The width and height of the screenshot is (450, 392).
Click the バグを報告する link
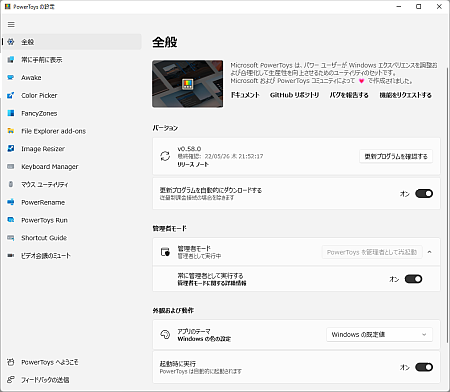[x=349, y=95]
